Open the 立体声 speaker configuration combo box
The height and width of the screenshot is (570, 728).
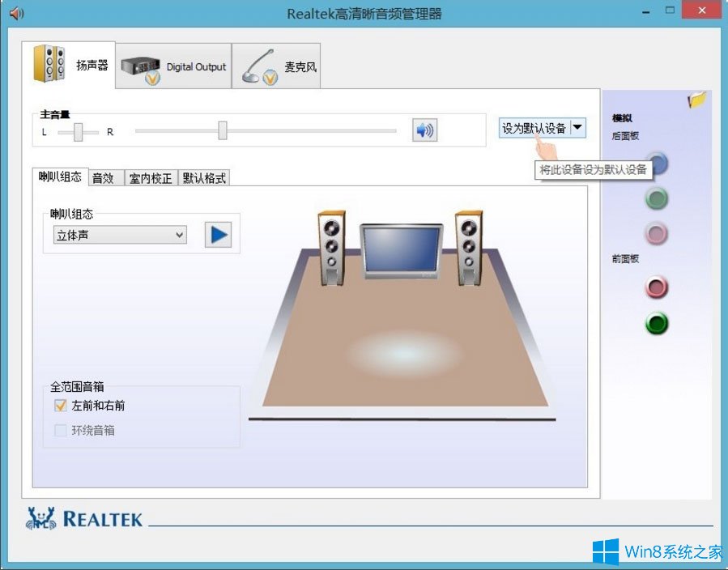(x=120, y=235)
